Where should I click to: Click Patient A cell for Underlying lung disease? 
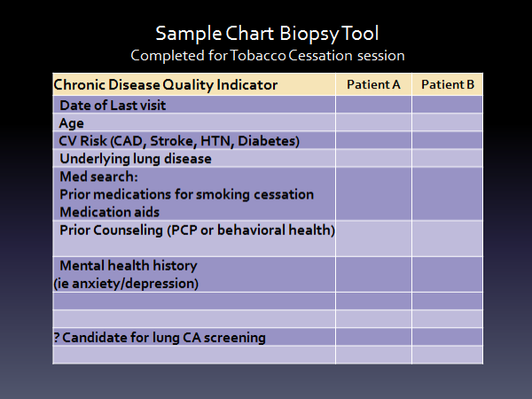tap(373, 158)
